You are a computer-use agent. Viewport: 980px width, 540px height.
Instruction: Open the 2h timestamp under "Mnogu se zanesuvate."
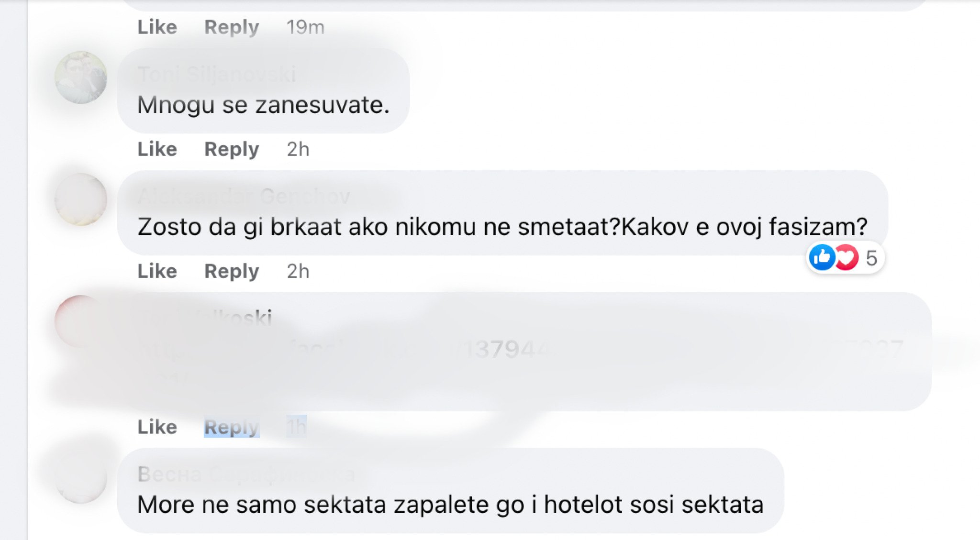pyautogui.click(x=298, y=149)
